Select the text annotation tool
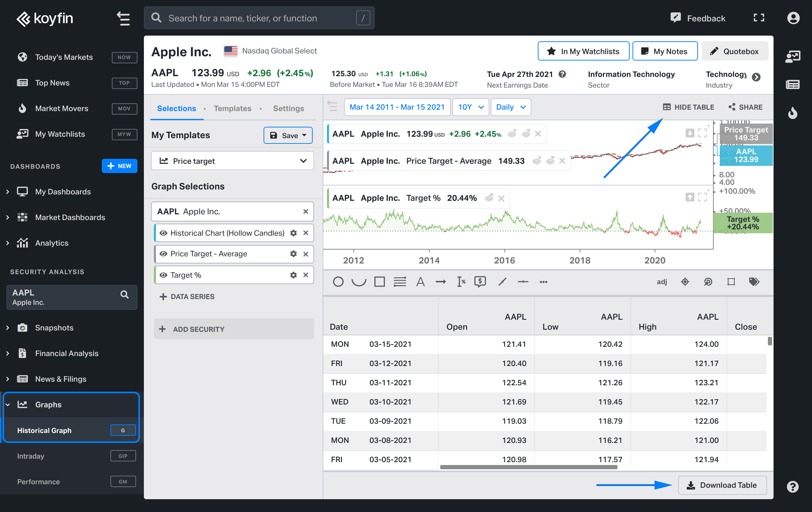The width and height of the screenshot is (812, 512). coord(421,282)
